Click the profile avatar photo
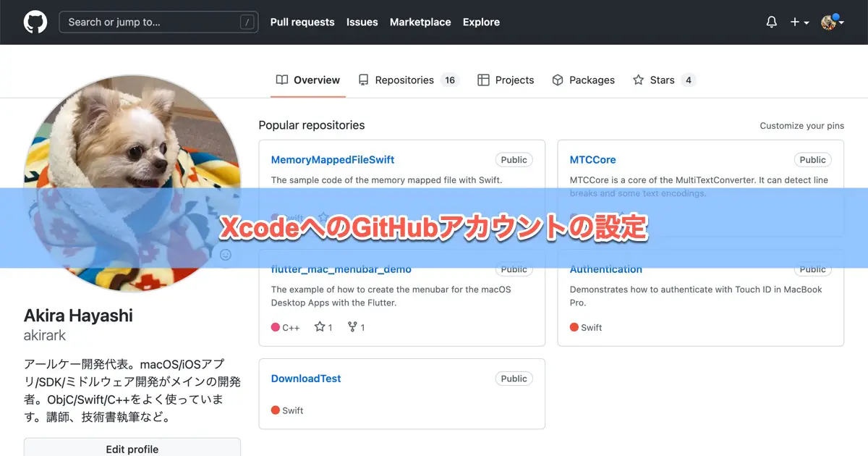This screenshot has width=868, height=456. (132, 183)
